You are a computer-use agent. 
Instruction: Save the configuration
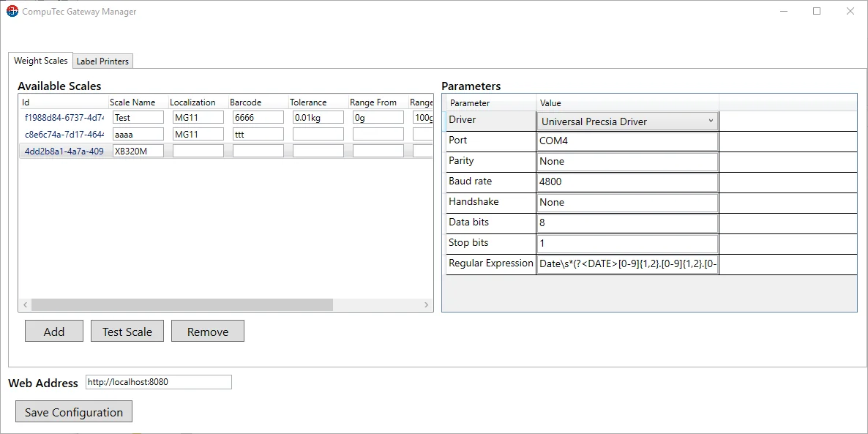click(x=74, y=412)
